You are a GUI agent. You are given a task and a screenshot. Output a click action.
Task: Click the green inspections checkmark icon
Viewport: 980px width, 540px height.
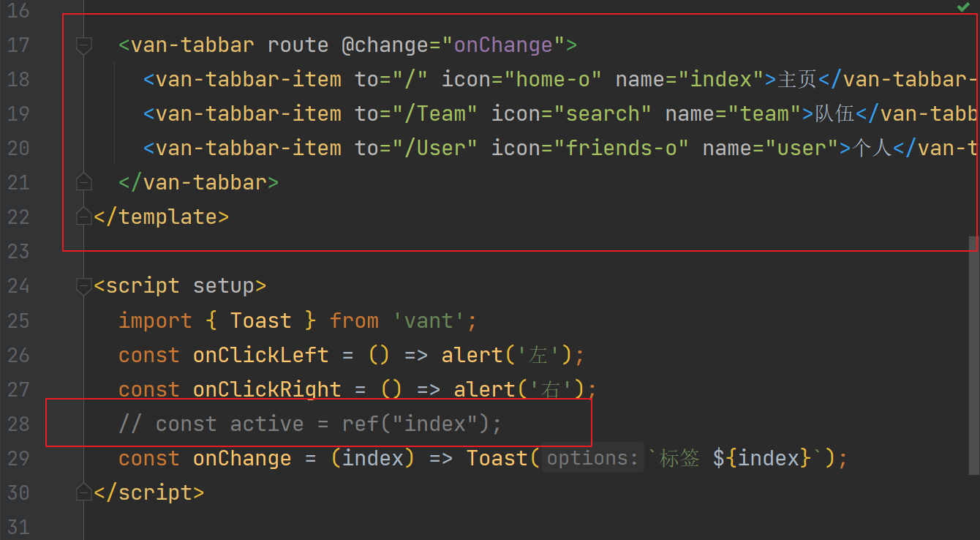[x=963, y=7]
